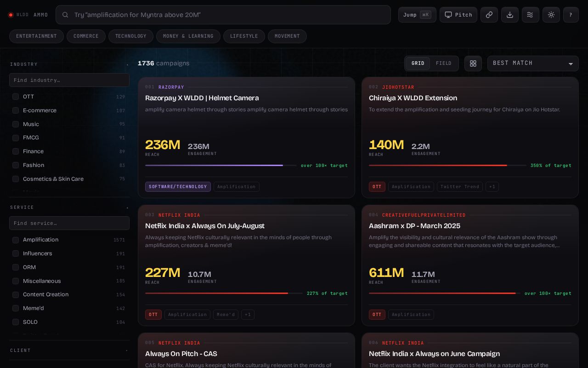Tick the Fashion industry checkbox
The image size is (588, 368).
16,165
